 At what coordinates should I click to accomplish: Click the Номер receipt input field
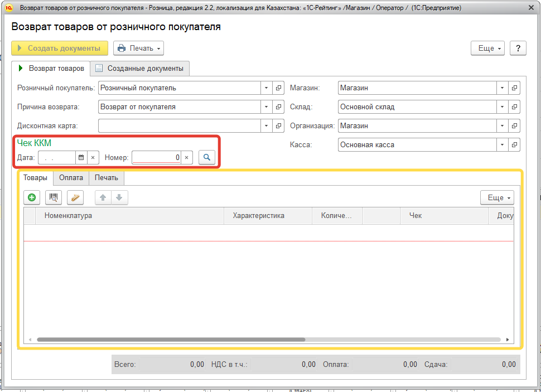(157, 158)
